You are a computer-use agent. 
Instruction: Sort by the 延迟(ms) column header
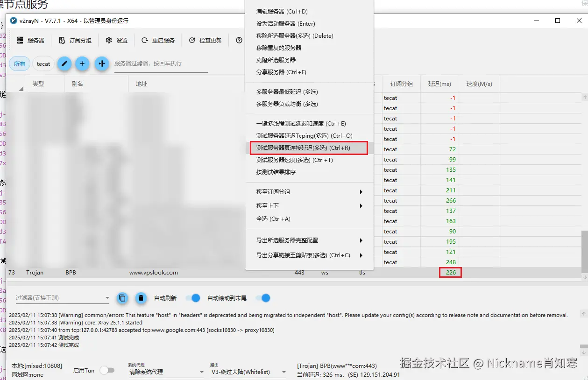pos(439,84)
